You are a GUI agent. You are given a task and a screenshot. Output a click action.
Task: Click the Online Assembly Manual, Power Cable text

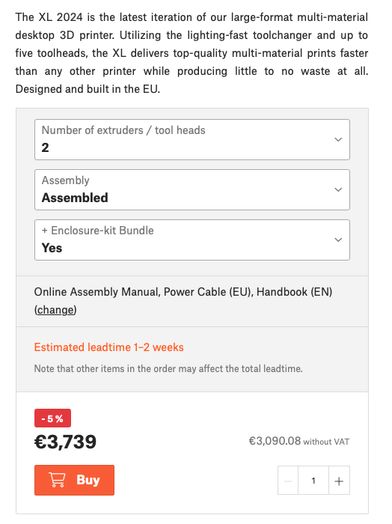pos(142,292)
